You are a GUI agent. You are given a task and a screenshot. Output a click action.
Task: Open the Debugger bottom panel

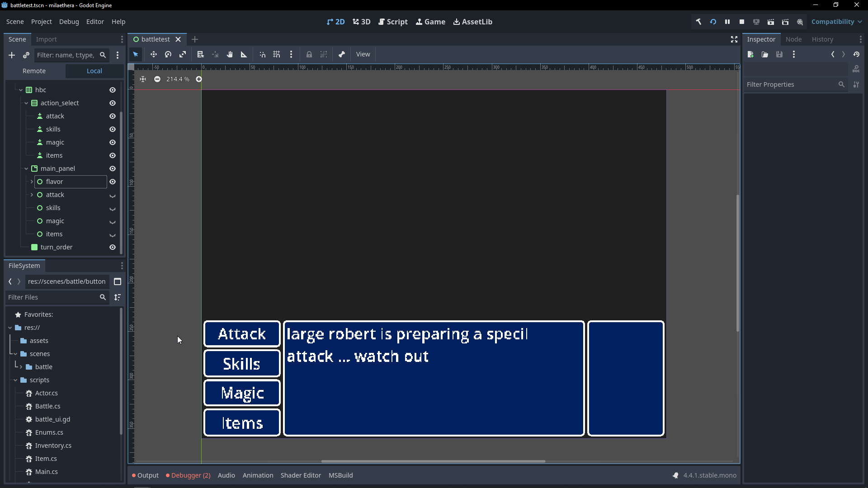click(188, 475)
